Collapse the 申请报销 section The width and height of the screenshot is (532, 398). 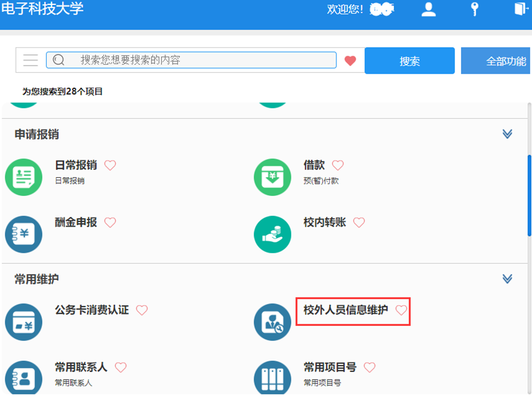tap(507, 134)
